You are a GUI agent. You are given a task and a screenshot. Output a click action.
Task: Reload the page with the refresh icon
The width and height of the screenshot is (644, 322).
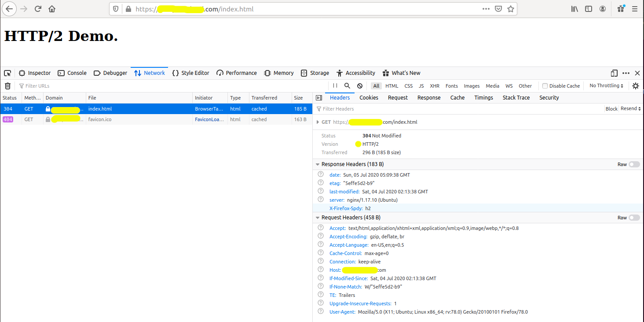click(x=38, y=9)
